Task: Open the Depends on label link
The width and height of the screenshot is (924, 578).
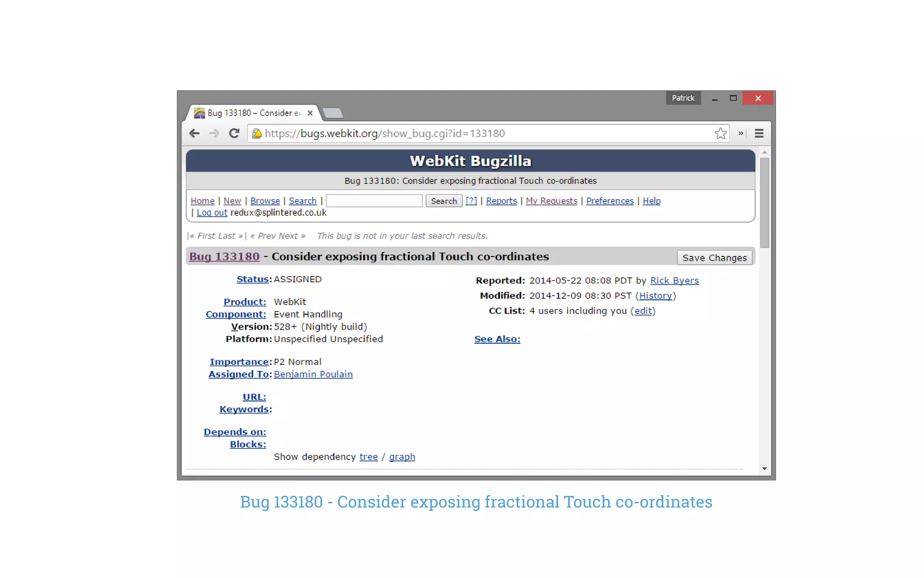Action: [x=235, y=432]
